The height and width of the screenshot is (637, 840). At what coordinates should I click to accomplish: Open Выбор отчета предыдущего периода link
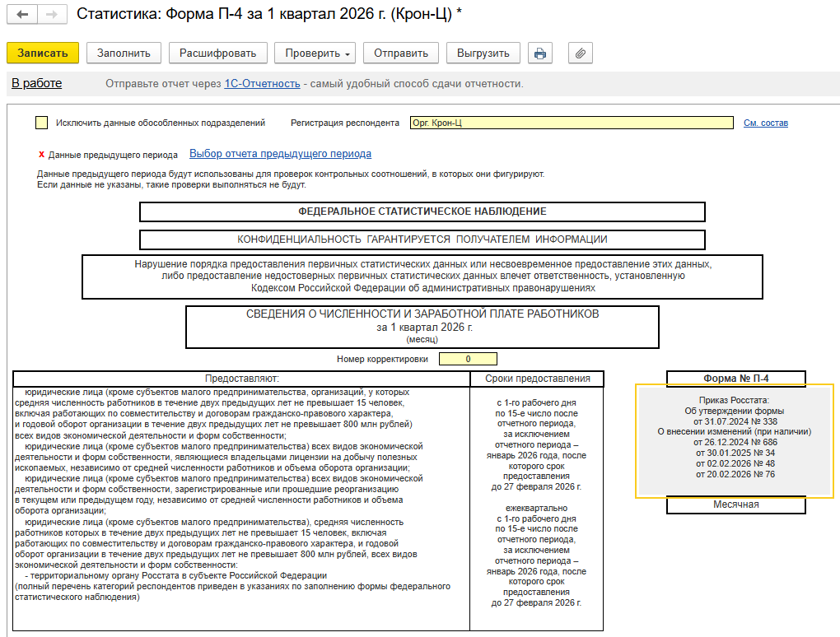[280, 154]
